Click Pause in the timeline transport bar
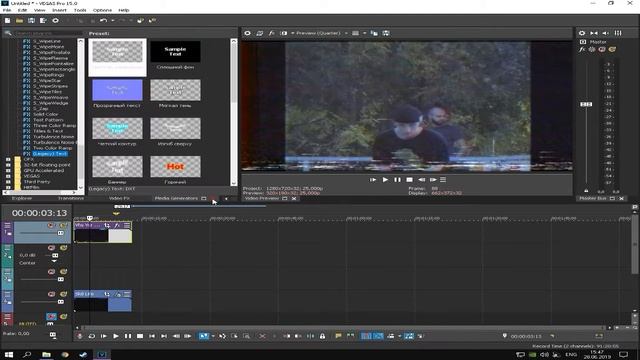 (128, 336)
